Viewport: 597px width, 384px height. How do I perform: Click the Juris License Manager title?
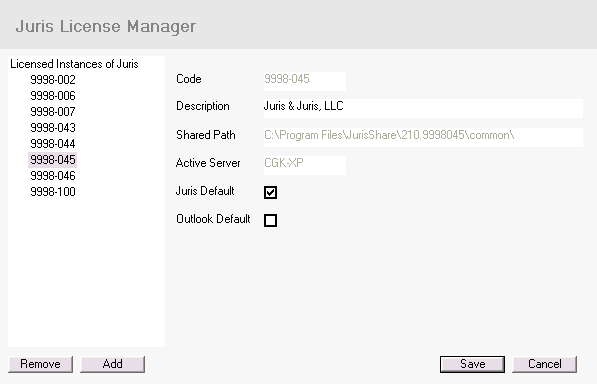(x=106, y=27)
